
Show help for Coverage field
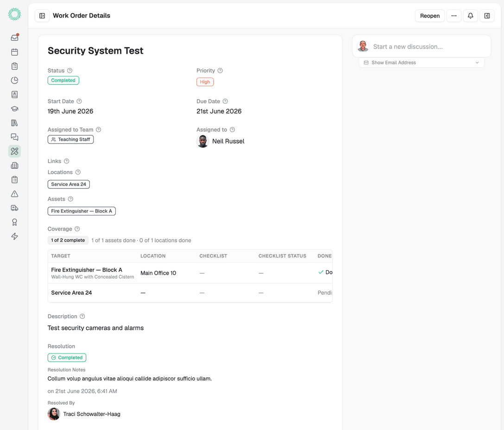pos(77,229)
